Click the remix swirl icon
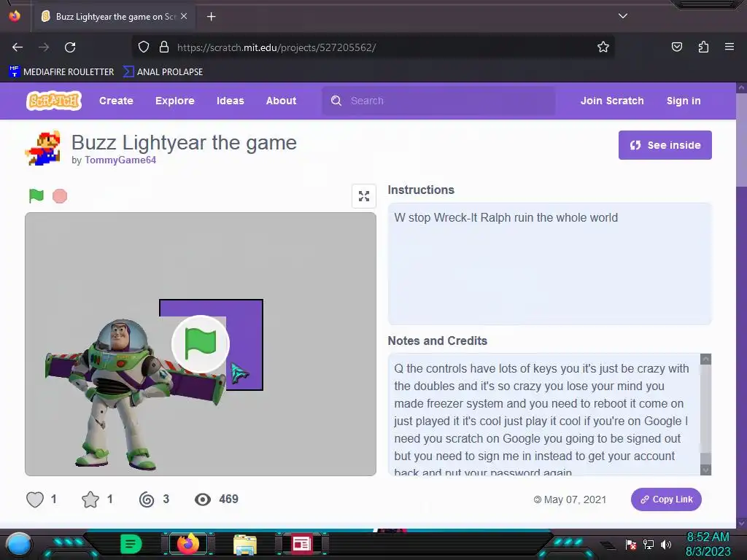747x560 pixels. (147, 499)
